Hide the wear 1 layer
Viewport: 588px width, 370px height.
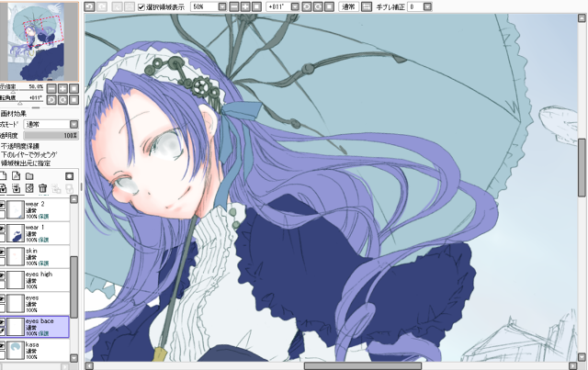2,228
